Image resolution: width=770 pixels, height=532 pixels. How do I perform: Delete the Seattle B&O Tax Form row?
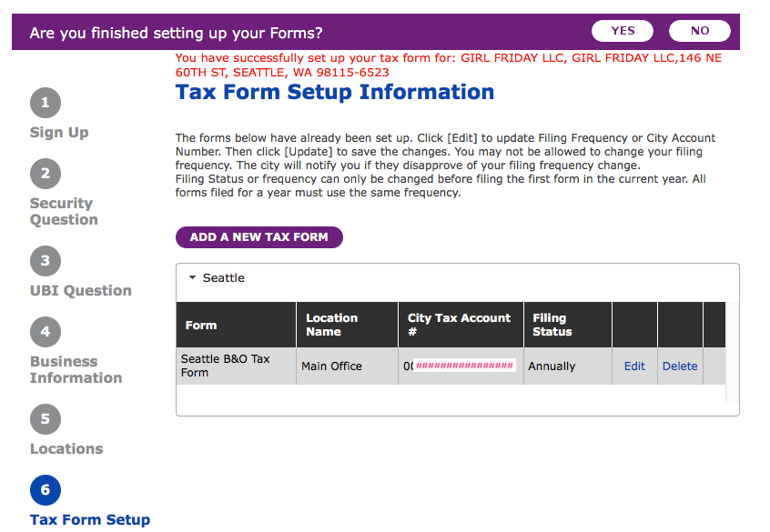tap(680, 366)
